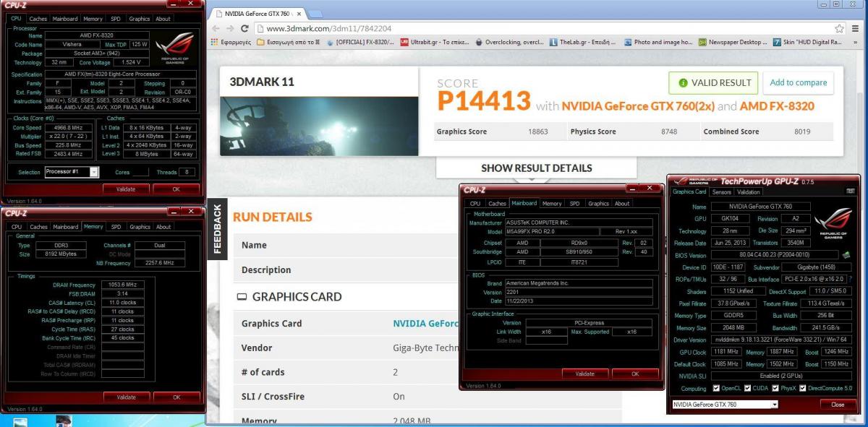
Task: Click the Physics Score value 8748
Action: click(668, 131)
